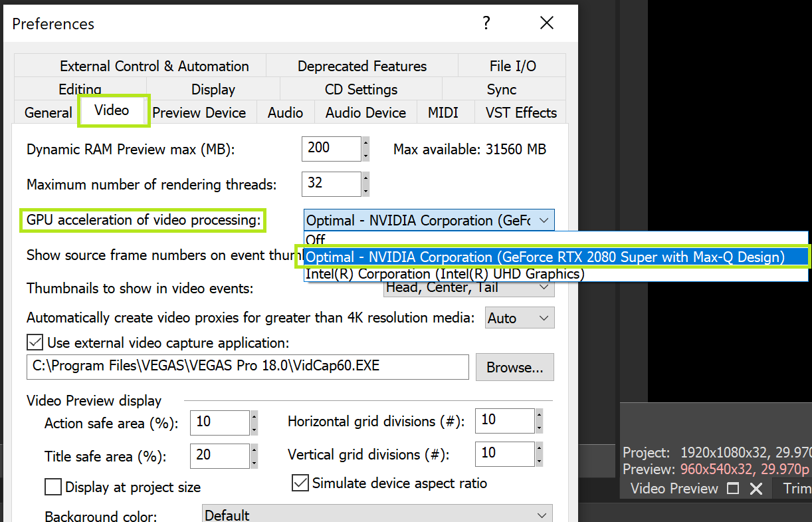Viewport: 812px width, 522px height.
Task: Select Intel(R) UHD Graphics option
Action: 556,273
